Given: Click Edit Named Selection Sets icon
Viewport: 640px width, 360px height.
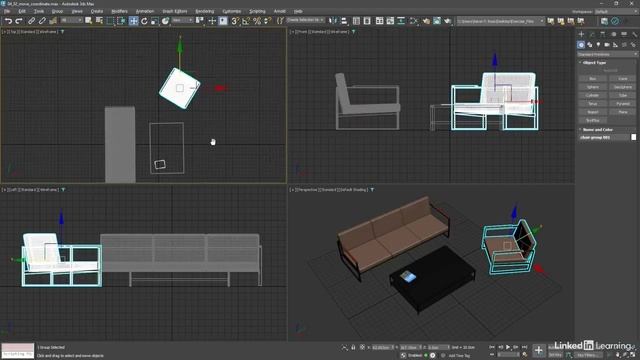Looking at the screenshot, I should (280, 20).
